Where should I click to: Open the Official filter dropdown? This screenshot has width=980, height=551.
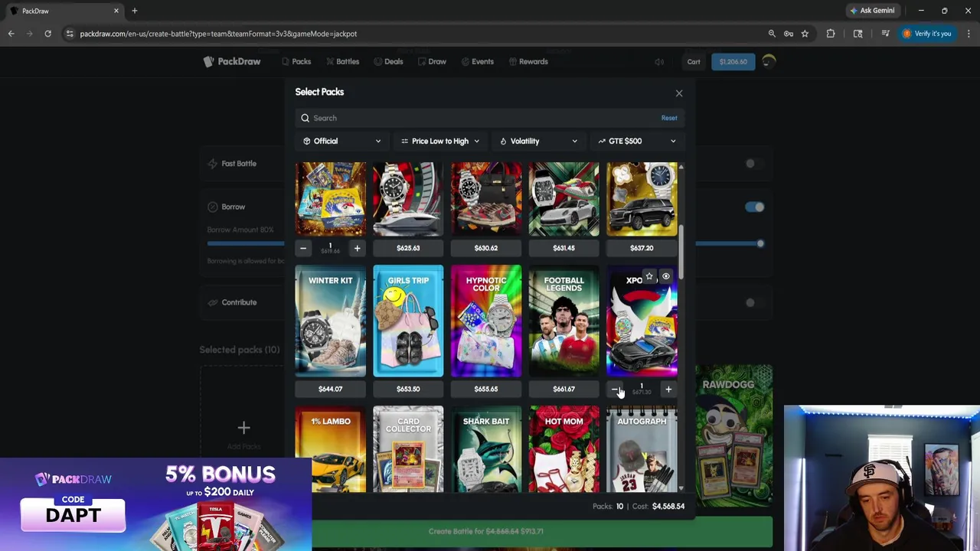pos(341,141)
